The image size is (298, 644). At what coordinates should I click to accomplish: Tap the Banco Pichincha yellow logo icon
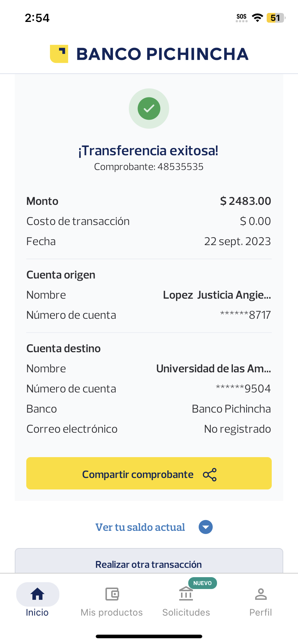(59, 54)
